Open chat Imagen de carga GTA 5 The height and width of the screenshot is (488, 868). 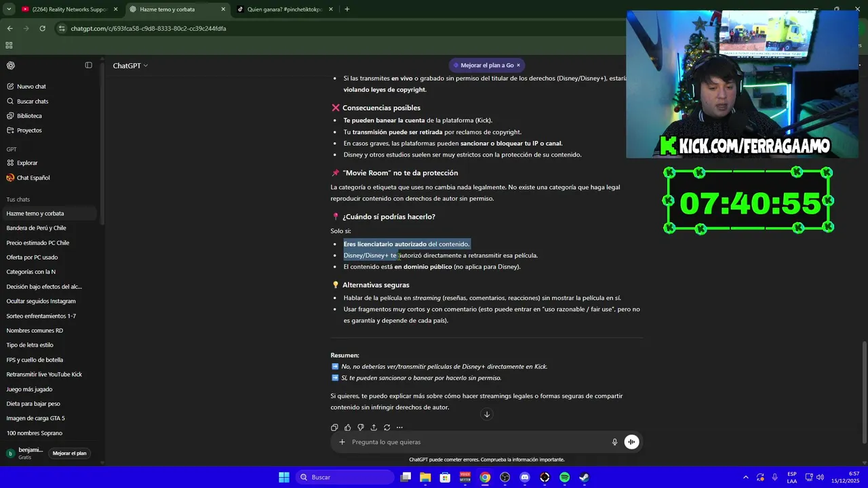tap(36, 418)
